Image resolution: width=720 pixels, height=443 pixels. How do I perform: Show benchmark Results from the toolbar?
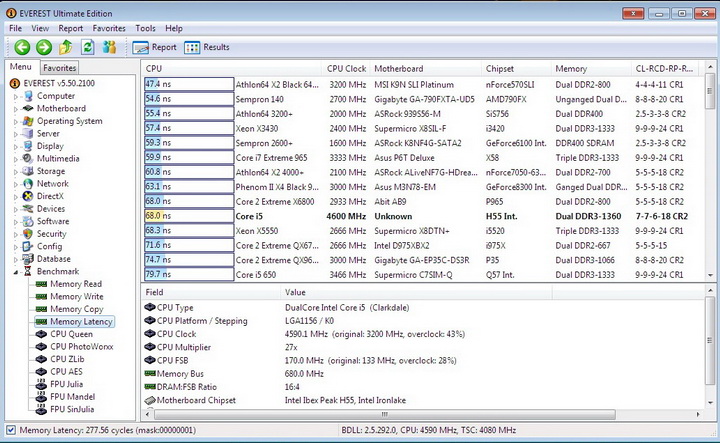click(207, 47)
